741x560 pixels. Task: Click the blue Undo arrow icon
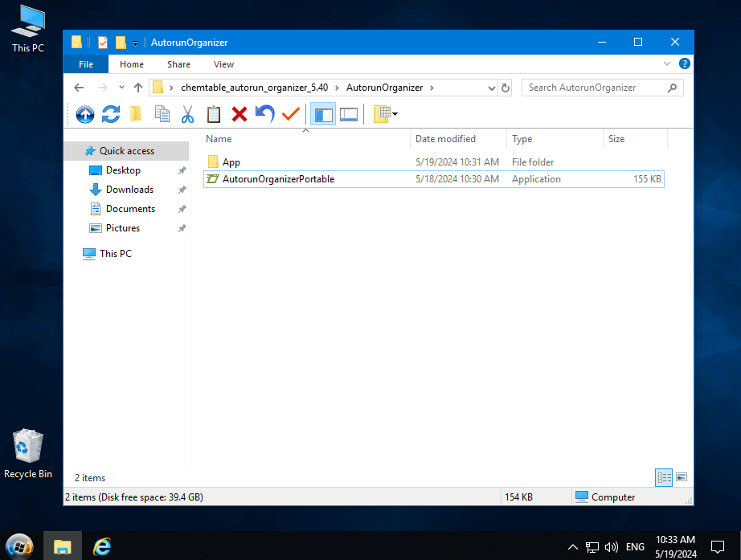pos(265,114)
